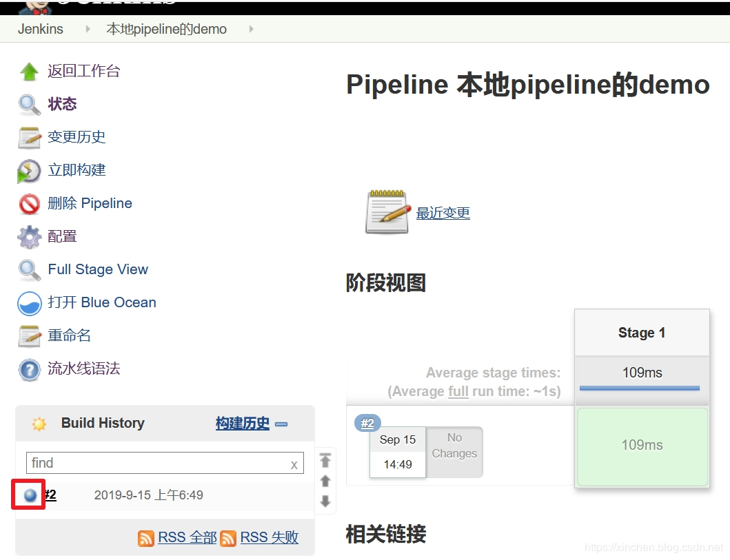The image size is (730, 560).
Task: Select 打开 Blue Ocean
Action: click(x=102, y=302)
